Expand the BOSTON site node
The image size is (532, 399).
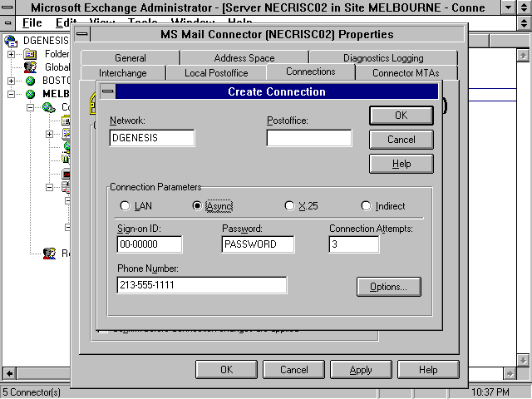11,81
